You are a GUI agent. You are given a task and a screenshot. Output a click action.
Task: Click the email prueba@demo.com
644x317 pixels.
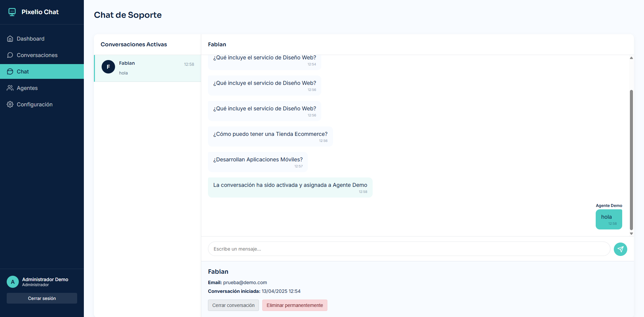[x=245, y=282]
